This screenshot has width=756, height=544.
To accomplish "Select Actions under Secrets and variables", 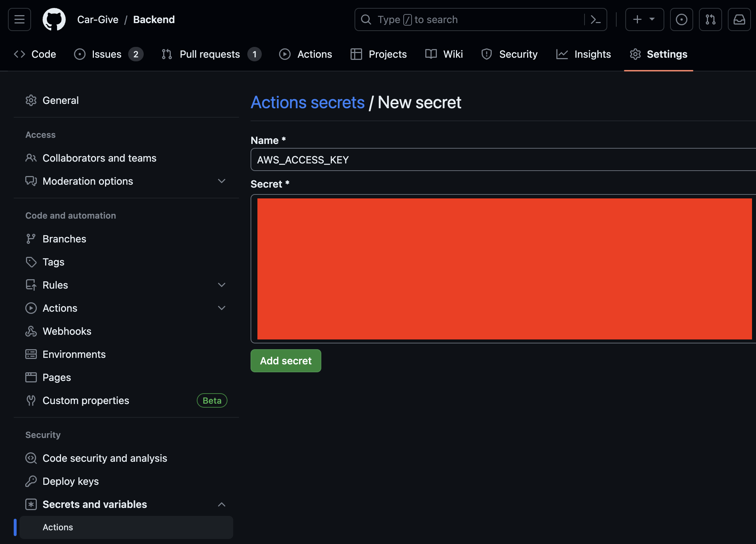I will [x=126, y=527].
